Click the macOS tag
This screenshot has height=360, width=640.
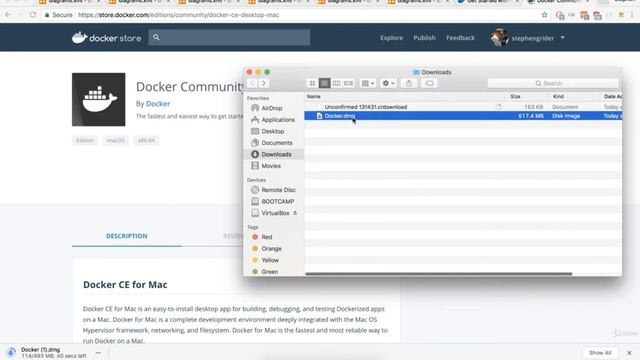pyautogui.click(x=116, y=140)
